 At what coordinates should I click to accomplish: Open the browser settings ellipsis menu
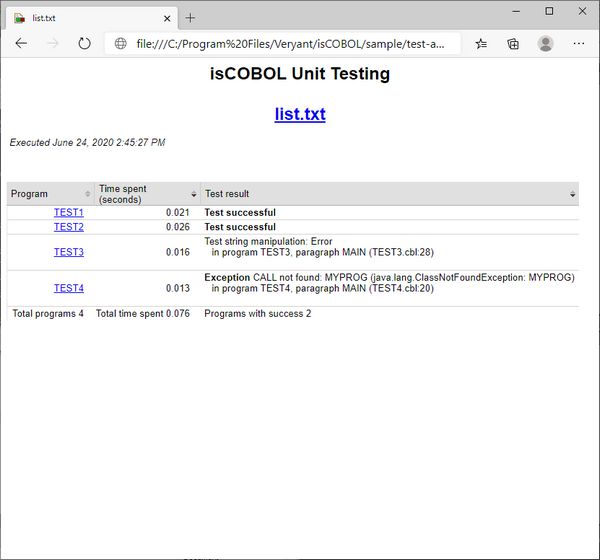pyautogui.click(x=579, y=44)
